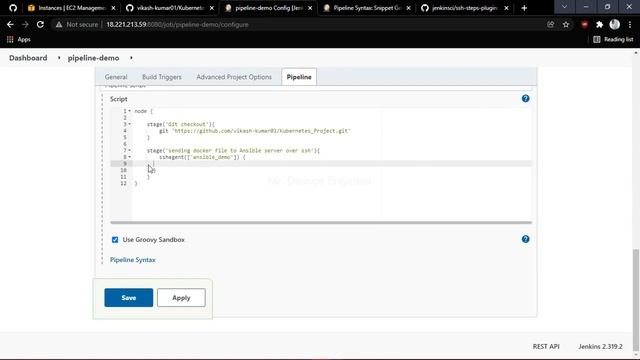Open the Extensions puzzle icon

[x=599, y=24]
